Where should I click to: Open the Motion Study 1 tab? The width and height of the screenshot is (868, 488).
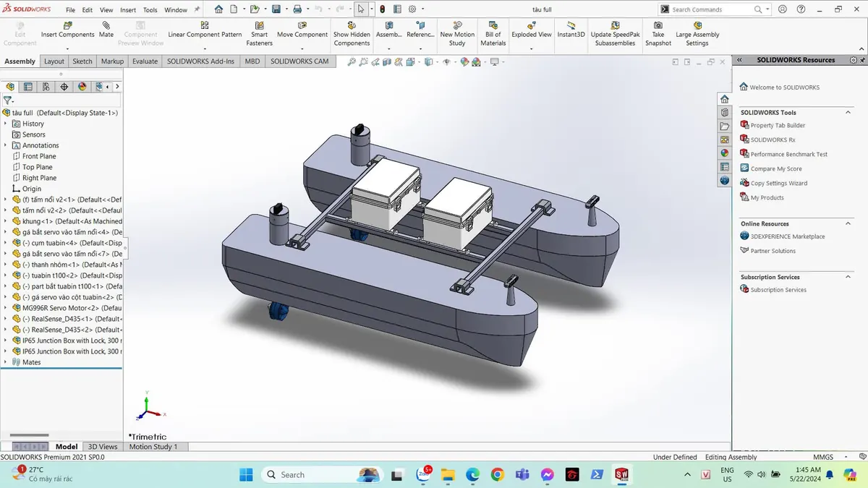coord(153,447)
